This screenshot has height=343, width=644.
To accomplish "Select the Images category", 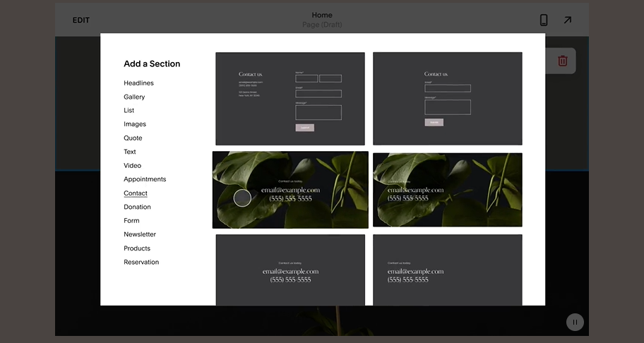I will pyautogui.click(x=135, y=124).
